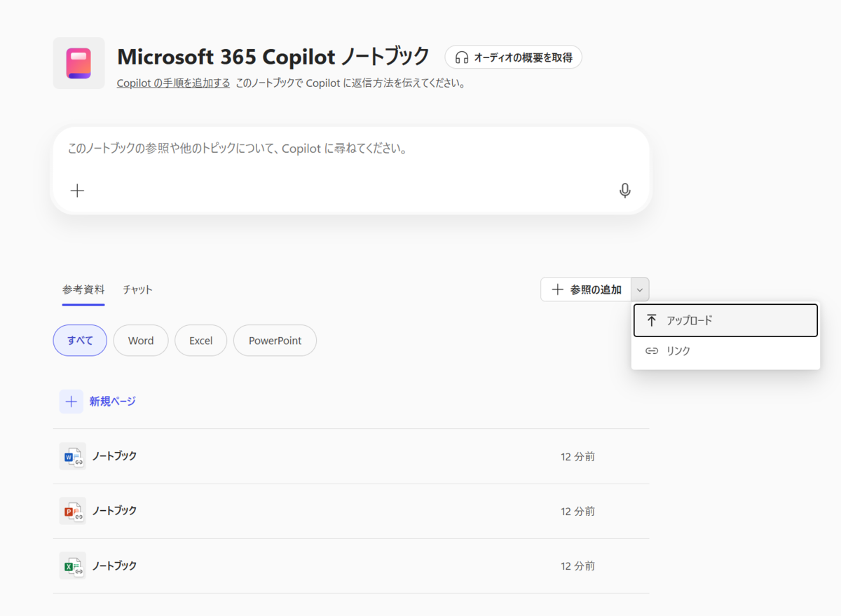Click オーディオの概要を取得 button

tap(513, 57)
